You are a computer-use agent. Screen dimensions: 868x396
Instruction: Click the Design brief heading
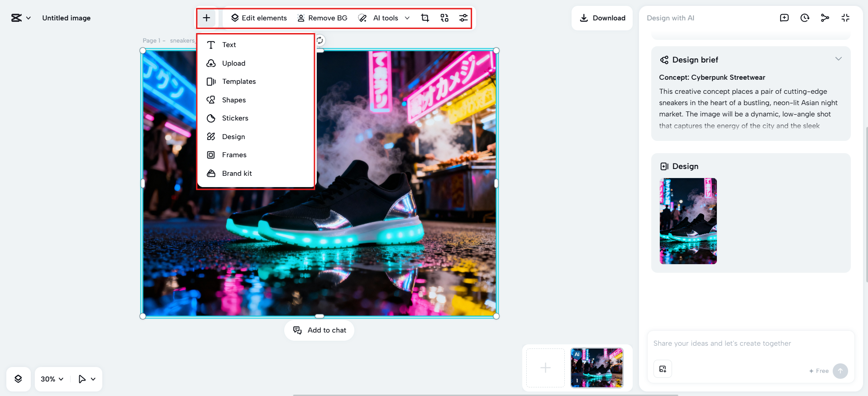695,60
